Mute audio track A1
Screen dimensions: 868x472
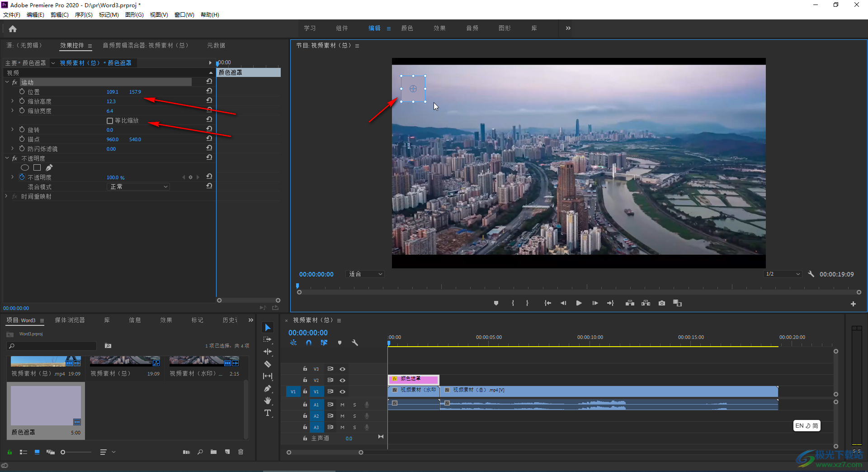(342, 405)
